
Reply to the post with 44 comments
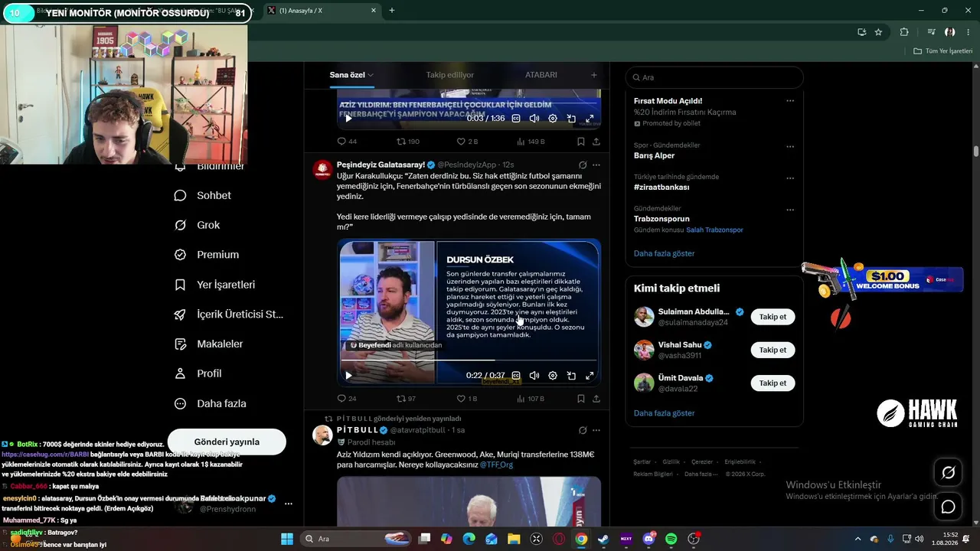tap(347, 142)
